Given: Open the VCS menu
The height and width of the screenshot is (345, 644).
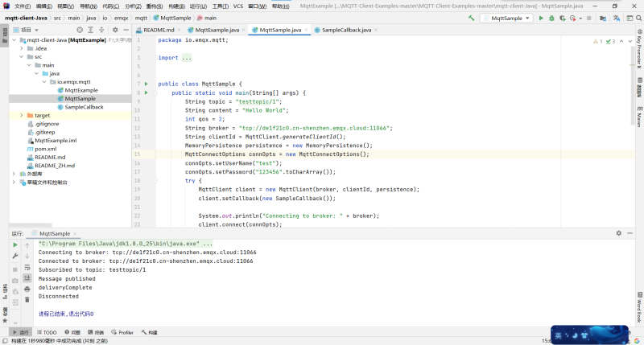Looking at the screenshot, I should point(237,6).
